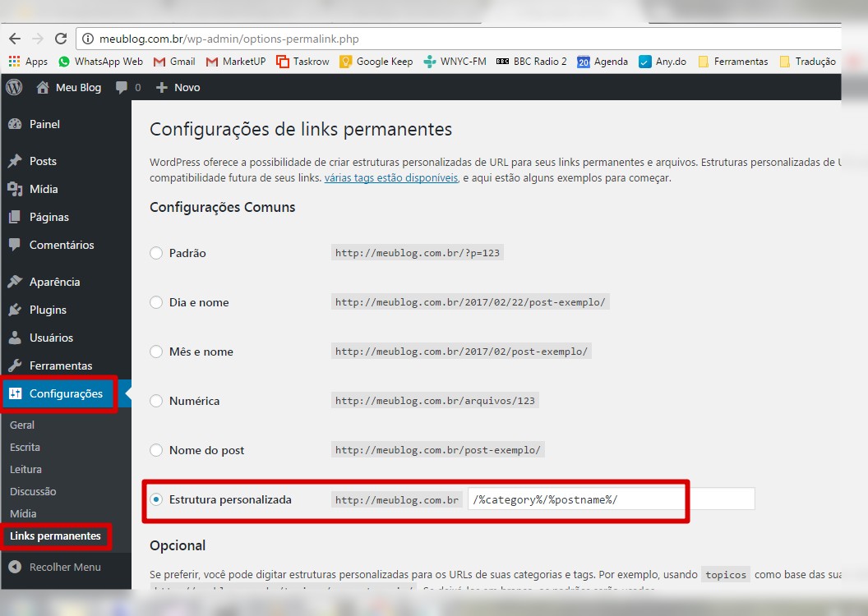The height and width of the screenshot is (616, 868).
Task: Select Discussão settings submenu
Action: pyautogui.click(x=33, y=492)
